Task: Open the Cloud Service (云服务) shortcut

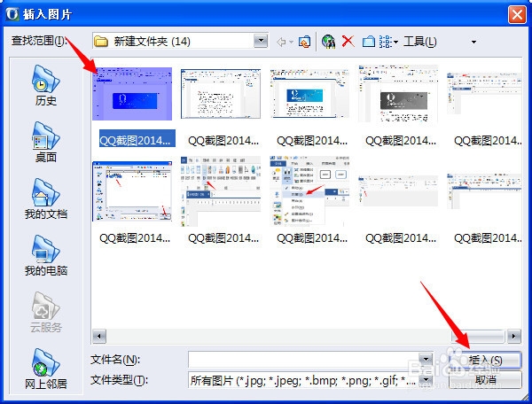Action: (45, 312)
